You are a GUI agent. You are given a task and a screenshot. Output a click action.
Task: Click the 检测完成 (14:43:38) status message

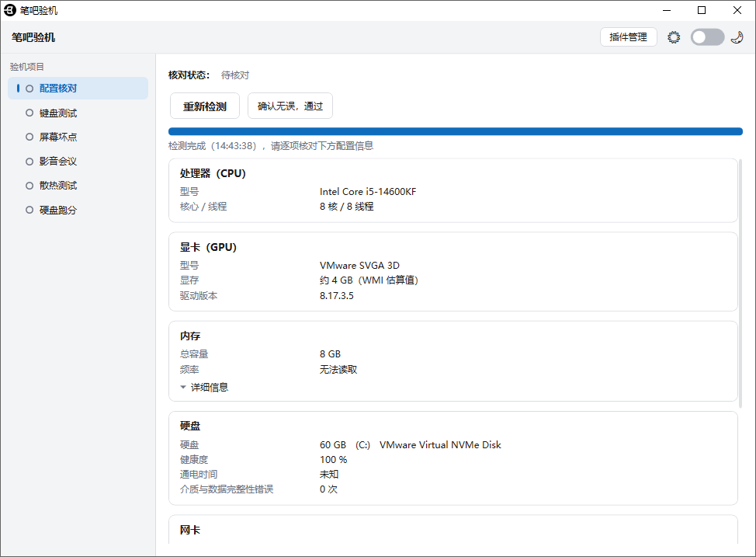point(271,146)
